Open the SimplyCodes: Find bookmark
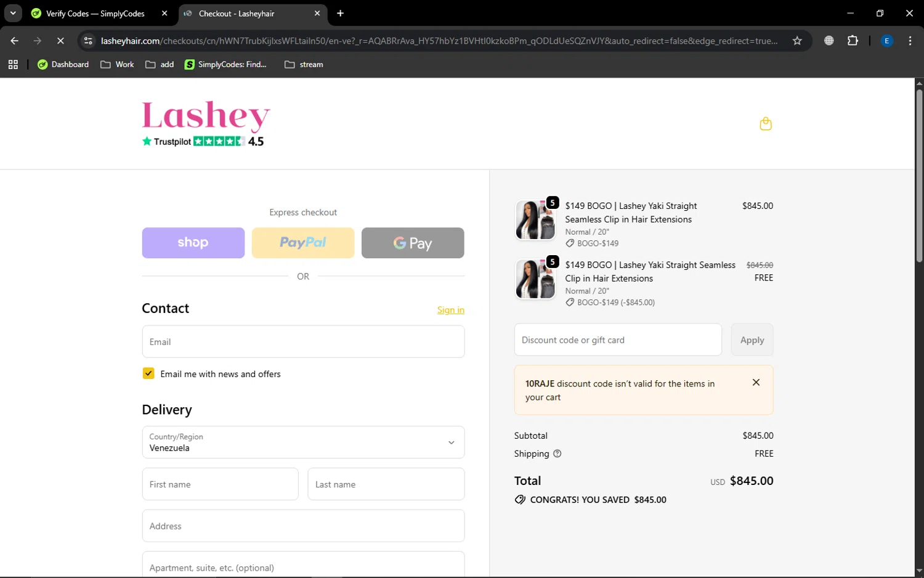Screen dimensions: 924x578 tap(225, 64)
